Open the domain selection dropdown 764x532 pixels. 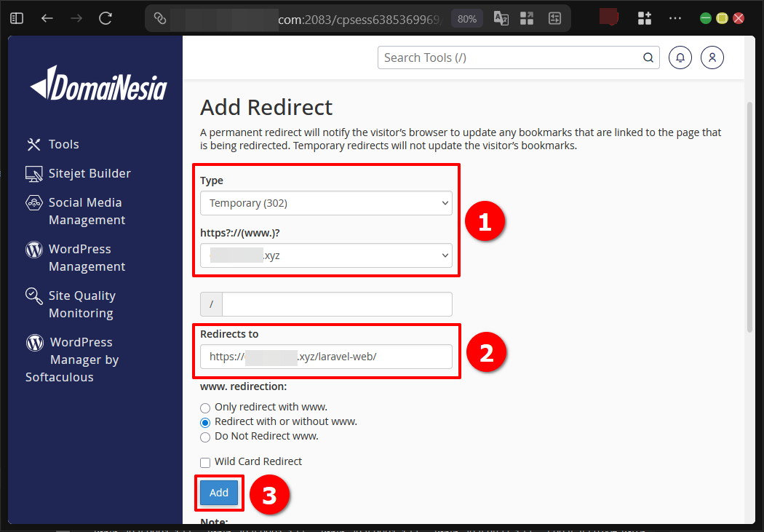click(x=326, y=255)
